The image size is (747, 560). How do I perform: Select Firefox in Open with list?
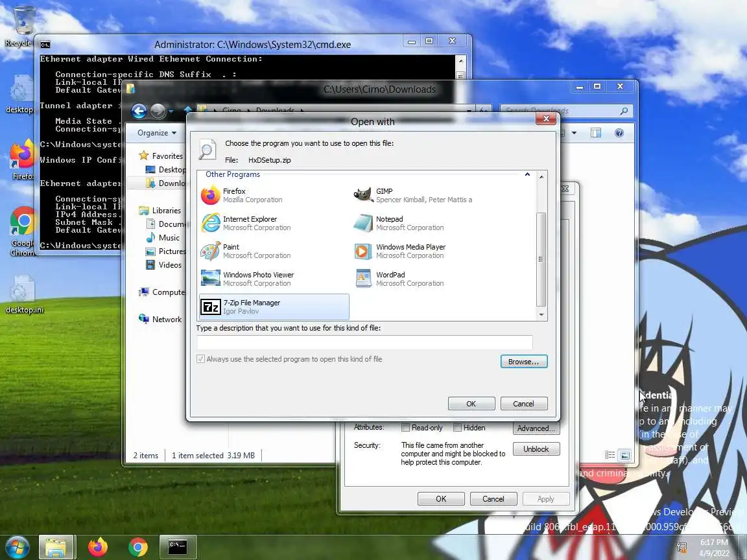[274, 195]
